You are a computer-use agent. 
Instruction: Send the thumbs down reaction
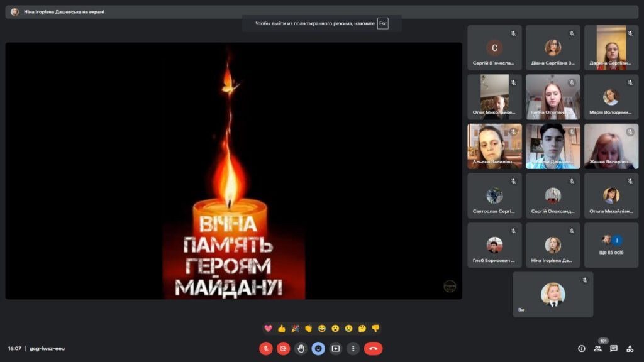click(375, 328)
